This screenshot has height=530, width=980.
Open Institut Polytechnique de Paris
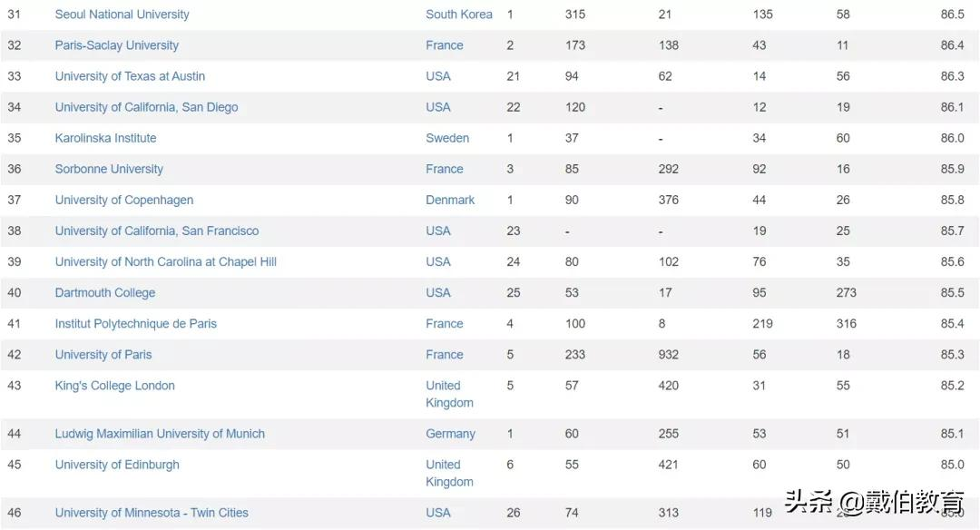click(x=135, y=323)
